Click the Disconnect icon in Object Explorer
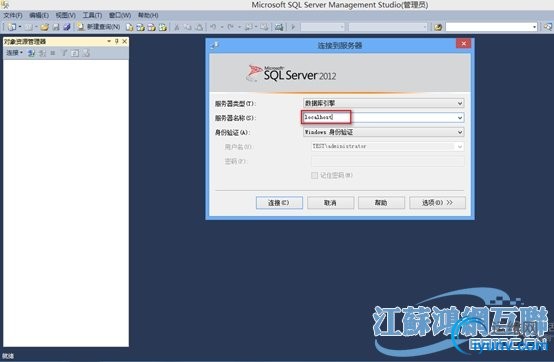 click(42, 53)
